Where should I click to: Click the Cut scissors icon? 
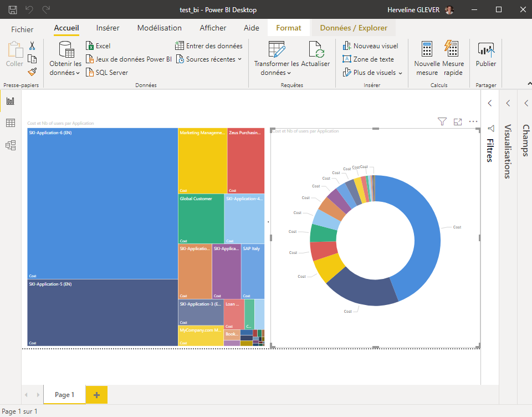(32, 46)
